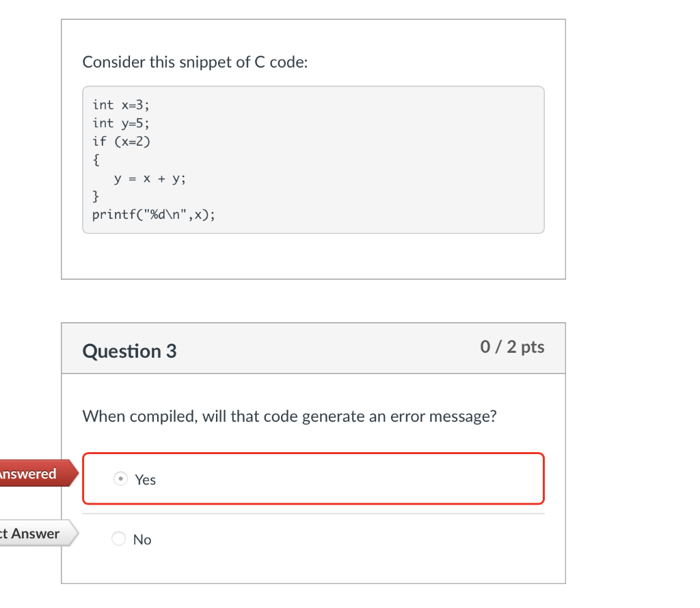Select the Yes radio button
This screenshot has height=608, width=700.
(x=120, y=479)
